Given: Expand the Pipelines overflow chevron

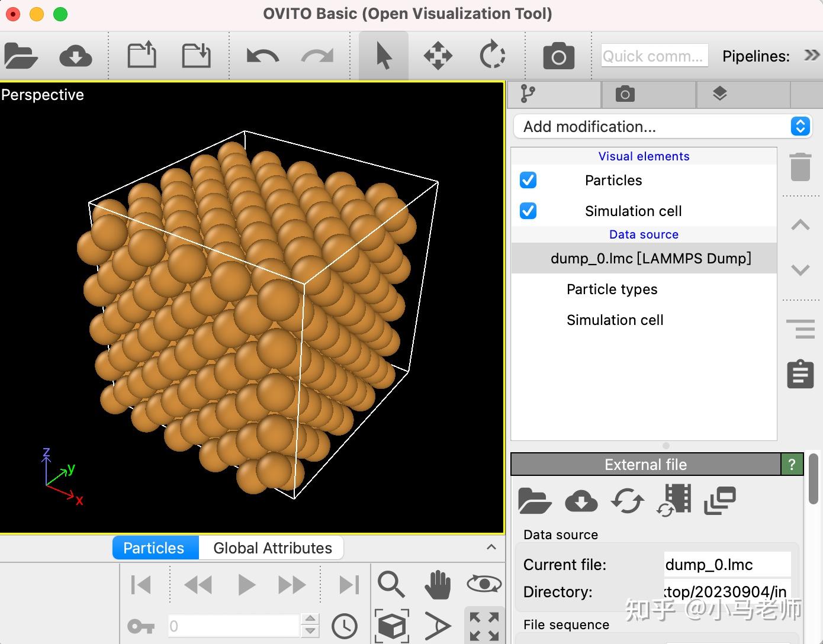Looking at the screenshot, I should (811, 56).
